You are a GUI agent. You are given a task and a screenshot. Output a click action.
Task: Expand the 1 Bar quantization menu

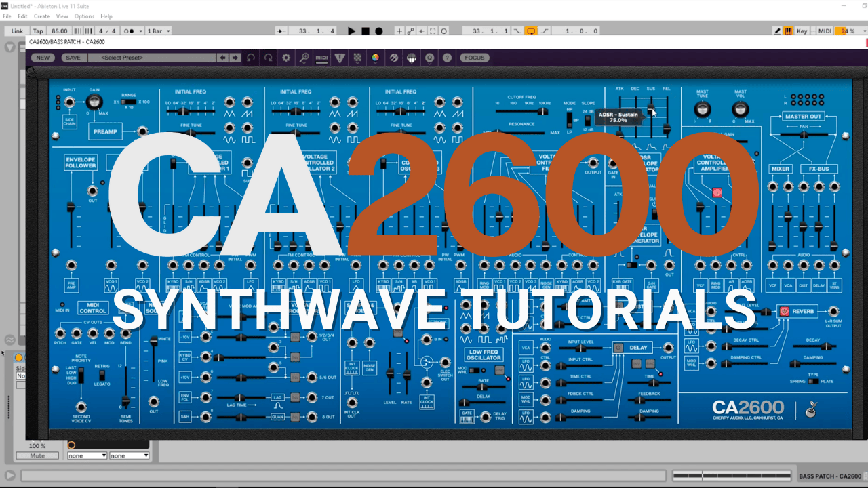click(x=159, y=31)
